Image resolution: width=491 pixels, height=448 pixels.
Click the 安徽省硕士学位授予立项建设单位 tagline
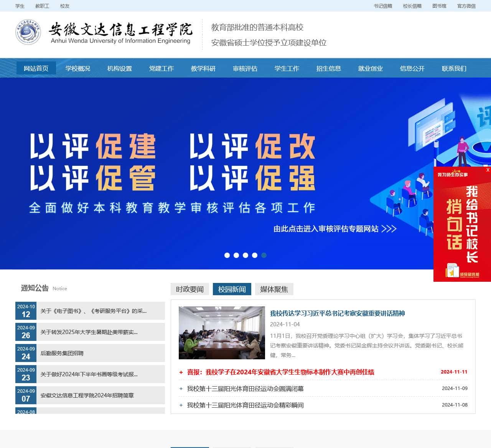(269, 43)
